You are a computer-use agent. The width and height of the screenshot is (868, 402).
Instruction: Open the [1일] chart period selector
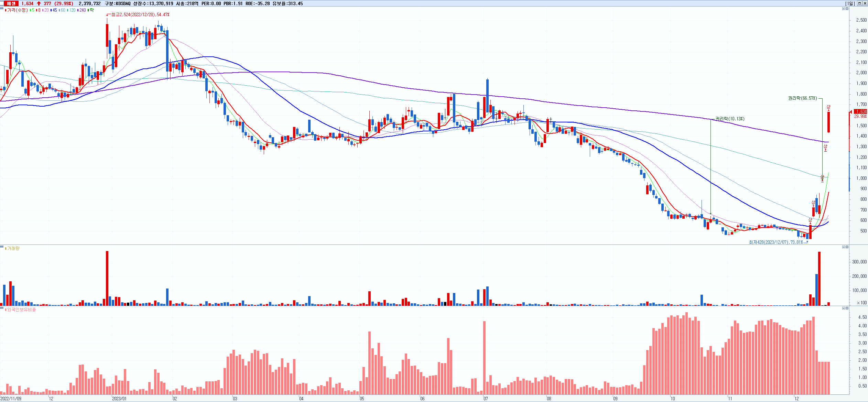[x=850, y=3]
